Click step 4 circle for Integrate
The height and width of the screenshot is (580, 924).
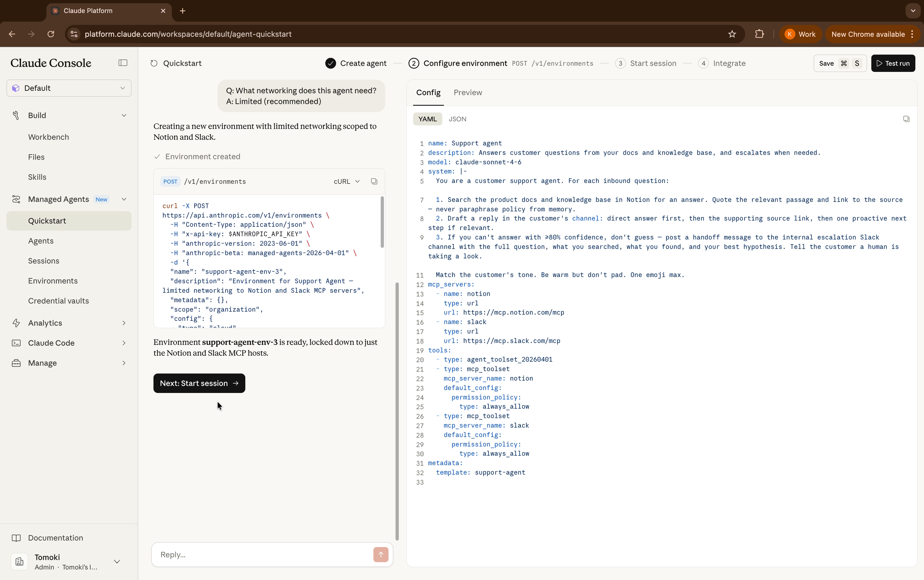[703, 63]
